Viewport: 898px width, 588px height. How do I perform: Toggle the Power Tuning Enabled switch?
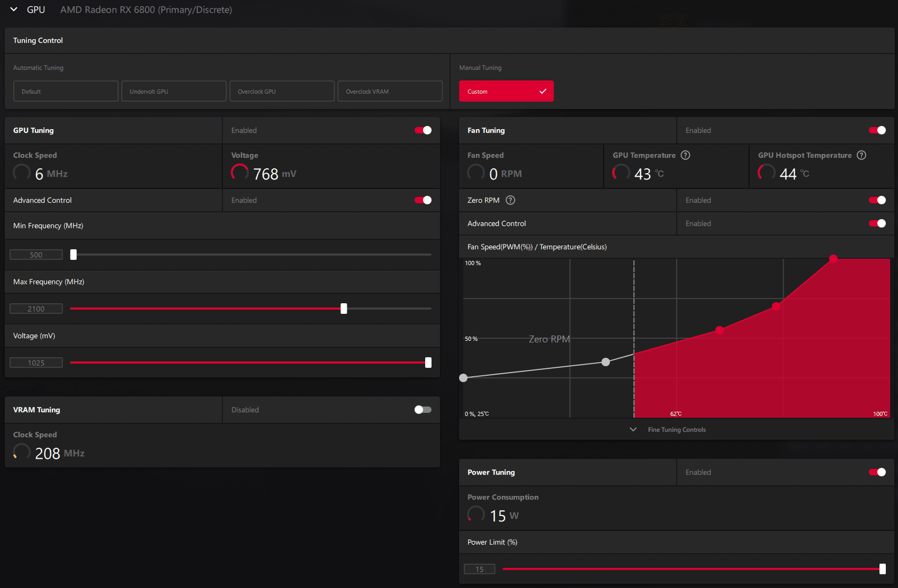pyautogui.click(x=877, y=472)
